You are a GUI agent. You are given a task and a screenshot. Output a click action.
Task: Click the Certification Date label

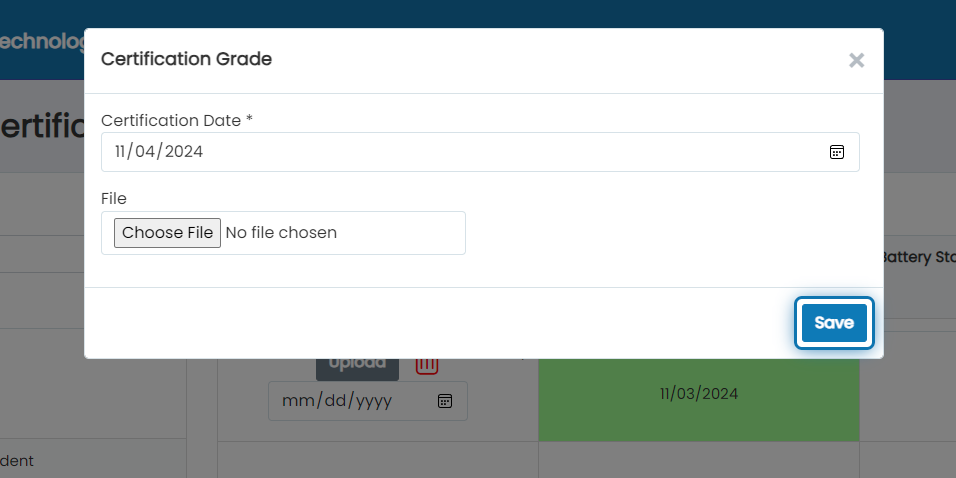click(x=177, y=121)
